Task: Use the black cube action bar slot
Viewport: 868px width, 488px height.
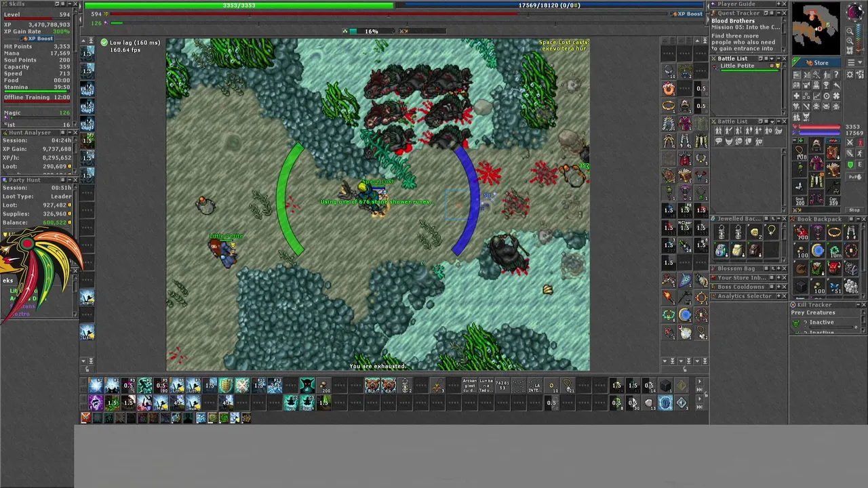Action: click(x=665, y=386)
